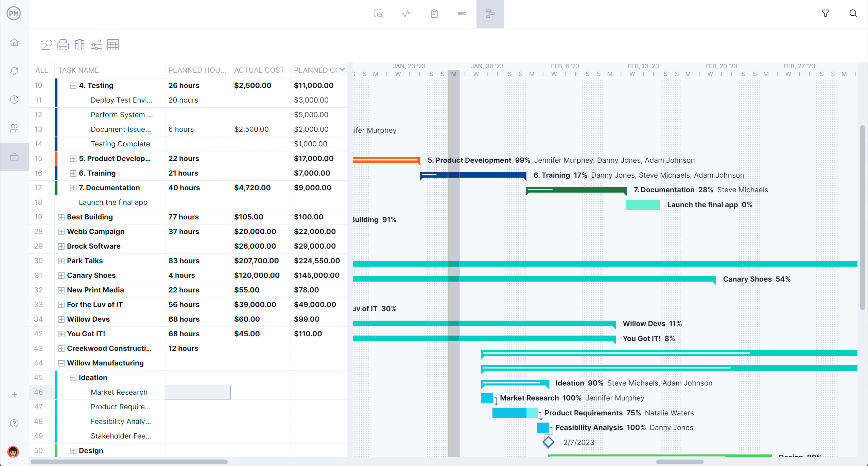Select the Stakeholder Feedback task row
868x466 pixels.
[188, 436]
